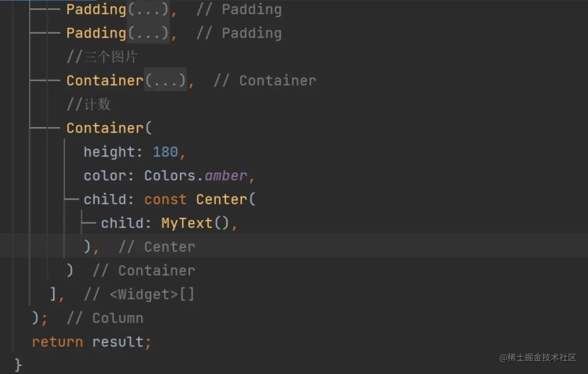Click the // <Widget>[] closing hint
Viewport: 588px width, 374px height.
click(139, 294)
